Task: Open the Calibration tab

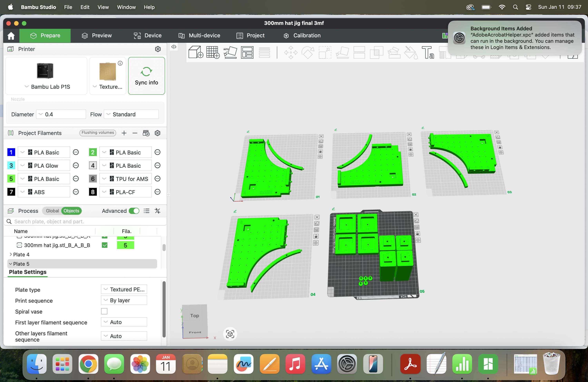Action: coord(302,36)
